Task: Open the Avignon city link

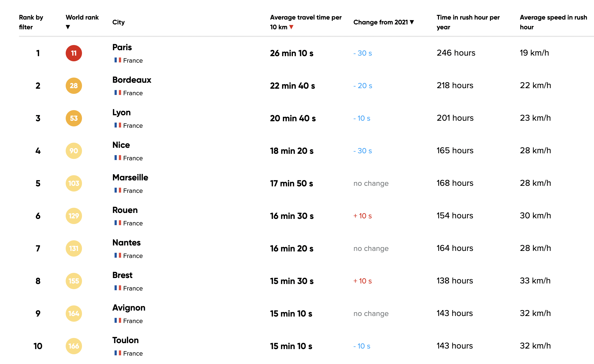Action: point(129,308)
